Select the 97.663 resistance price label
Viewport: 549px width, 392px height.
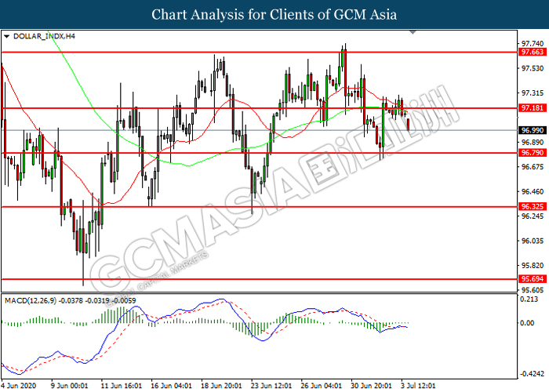pos(533,53)
